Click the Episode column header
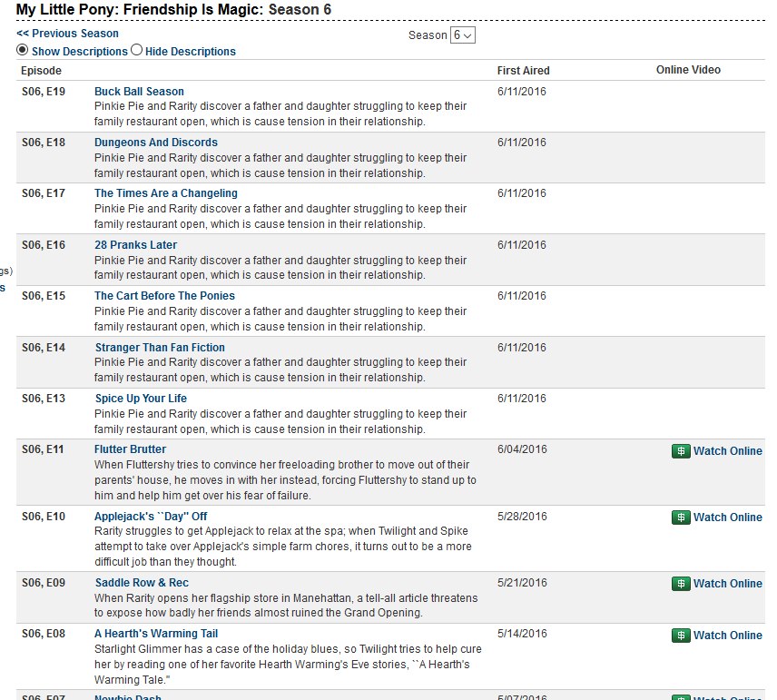The width and height of the screenshot is (777, 700). (41, 71)
